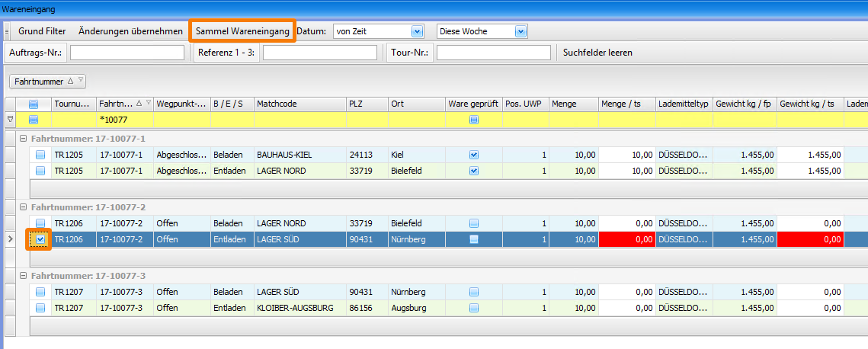This screenshot has height=349, width=868.
Task: Click Suchfelder leeren to clear search fields
Action: (597, 53)
